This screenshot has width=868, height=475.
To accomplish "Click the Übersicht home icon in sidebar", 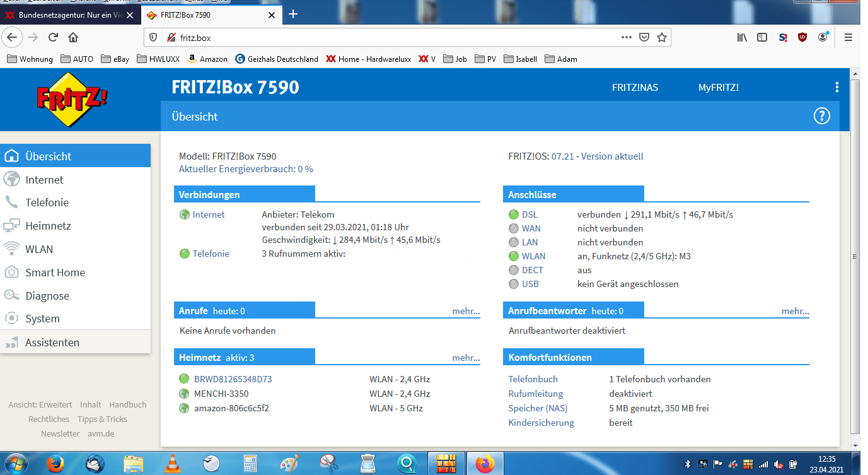I will tap(12, 156).
